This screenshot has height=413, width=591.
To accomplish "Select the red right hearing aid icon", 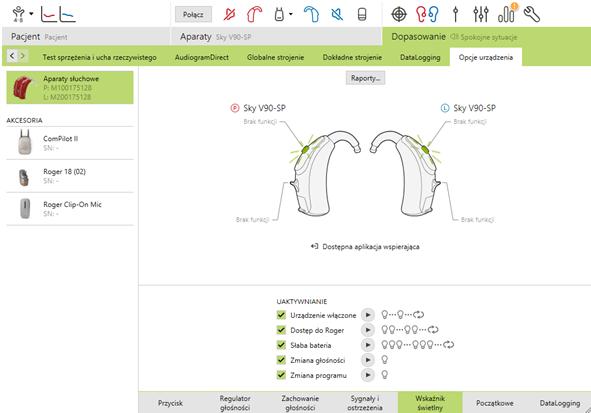I will click(x=254, y=14).
